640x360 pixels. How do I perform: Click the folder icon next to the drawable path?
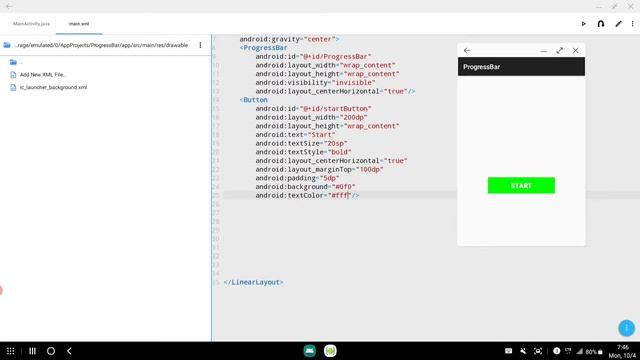(7, 45)
